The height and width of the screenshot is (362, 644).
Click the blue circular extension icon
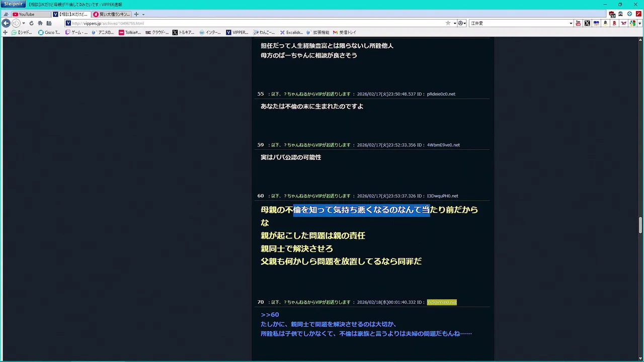point(629,14)
